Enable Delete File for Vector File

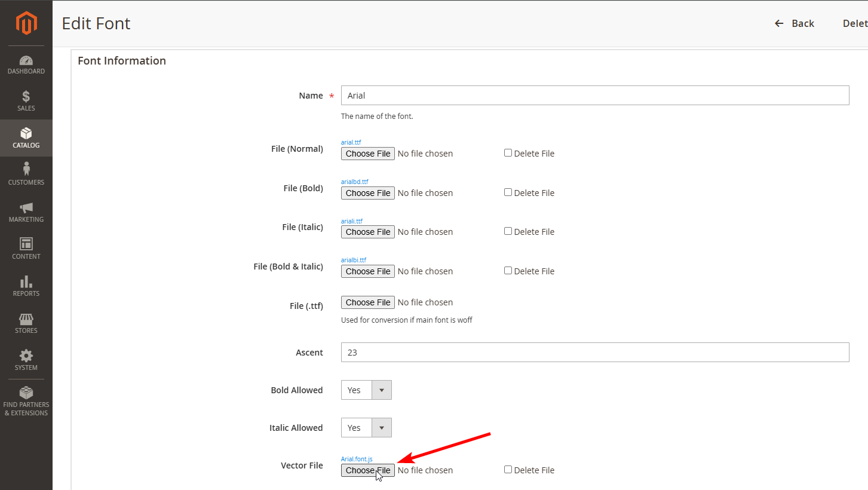pyautogui.click(x=508, y=470)
